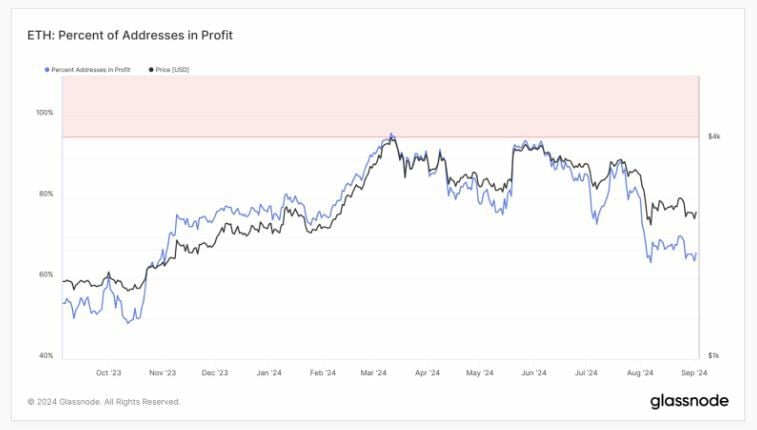Click the $1k price axis label

pos(713,356)
